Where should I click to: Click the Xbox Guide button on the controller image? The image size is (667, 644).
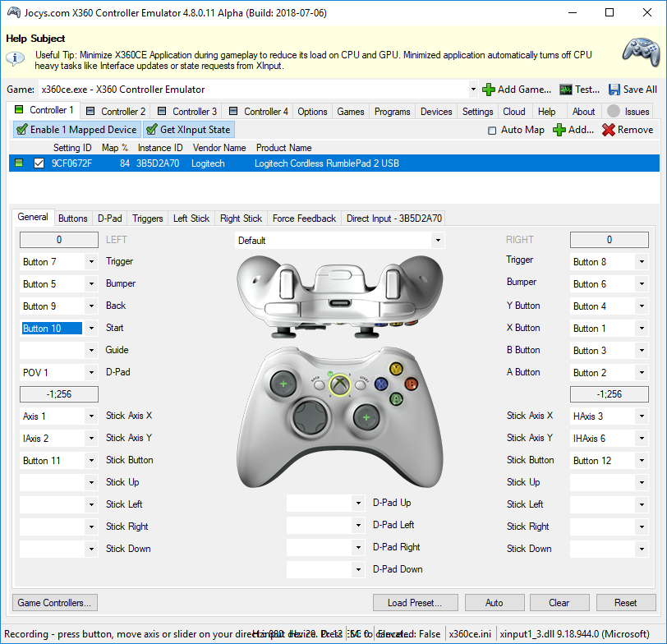pyautogui.click(x=339, y=385)
